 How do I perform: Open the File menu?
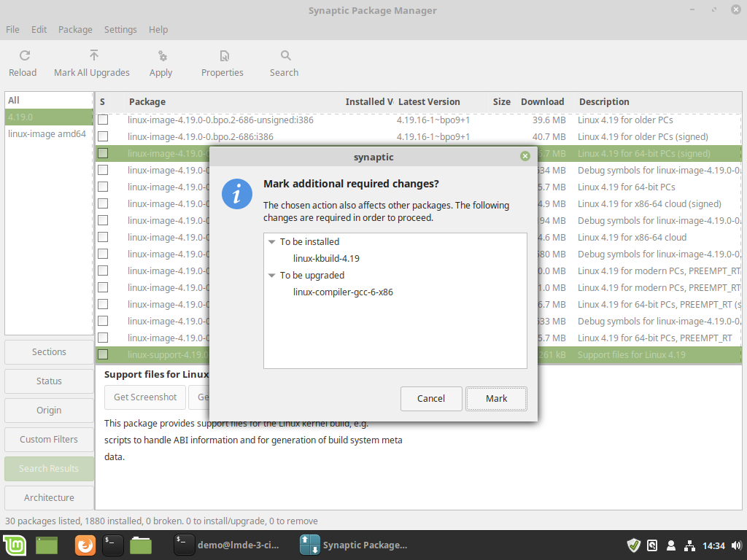[13, 29]
